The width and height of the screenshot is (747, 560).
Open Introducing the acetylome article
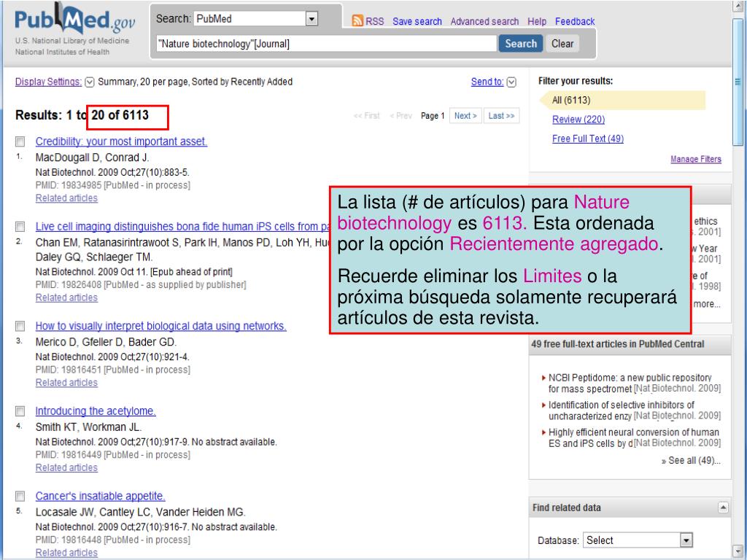tap(96, 411)
